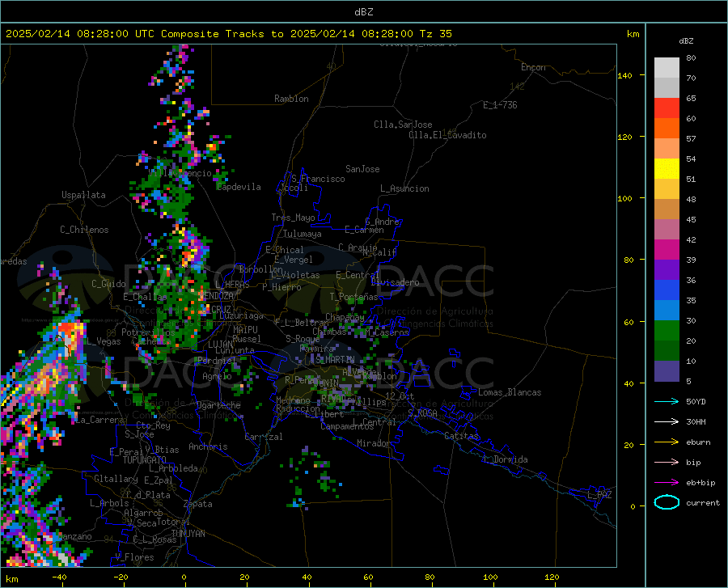The width and height of the screenshot is (728, 588).
Task: Select the light orange 54-57 dBZ swatch
Action: tap(667, 149)
